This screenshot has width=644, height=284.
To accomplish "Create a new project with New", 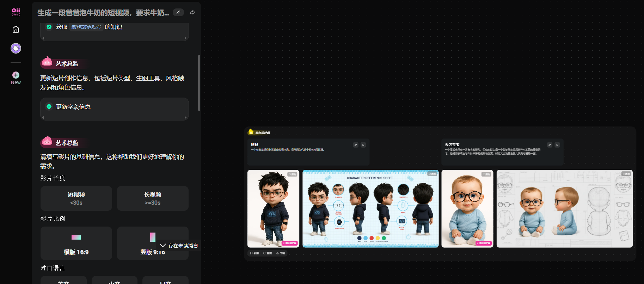I will click(x=16, y=78).
